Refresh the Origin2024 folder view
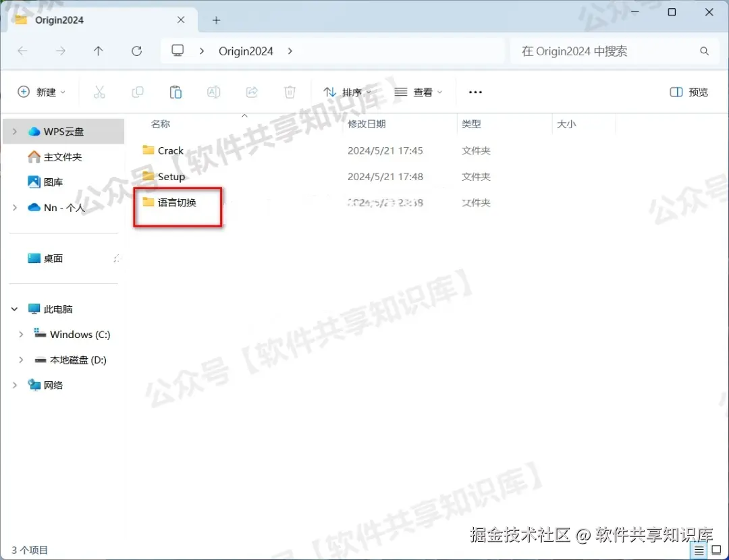The image size is (729, 560). (x=136, y=51)
